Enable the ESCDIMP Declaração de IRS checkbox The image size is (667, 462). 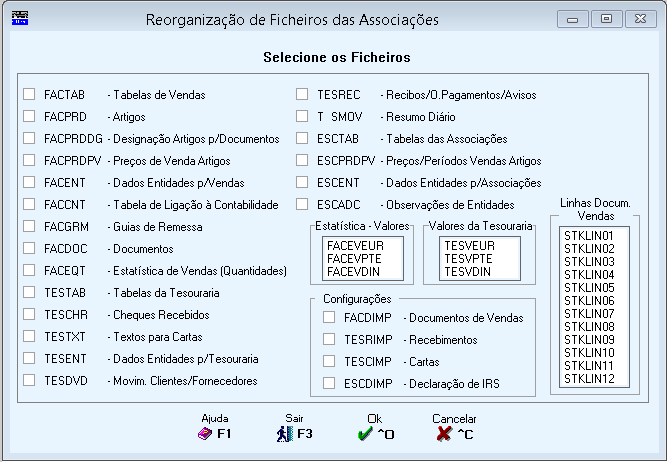point(329,383)
